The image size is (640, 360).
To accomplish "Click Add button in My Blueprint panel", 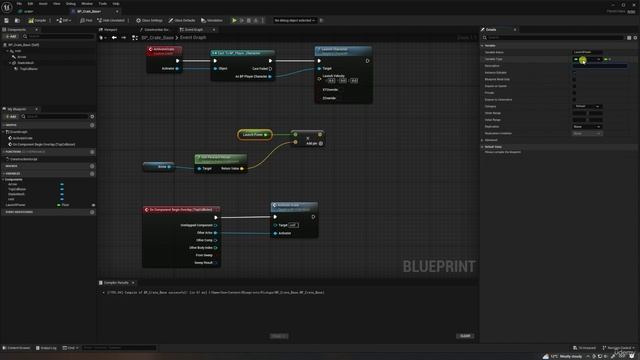I will 11,117.
